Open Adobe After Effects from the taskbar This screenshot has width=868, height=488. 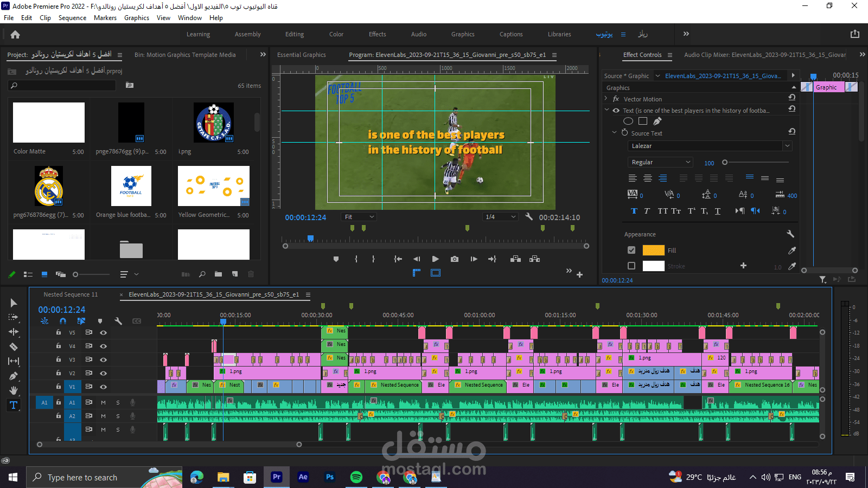pyautogui.click(x=303, y=477)
